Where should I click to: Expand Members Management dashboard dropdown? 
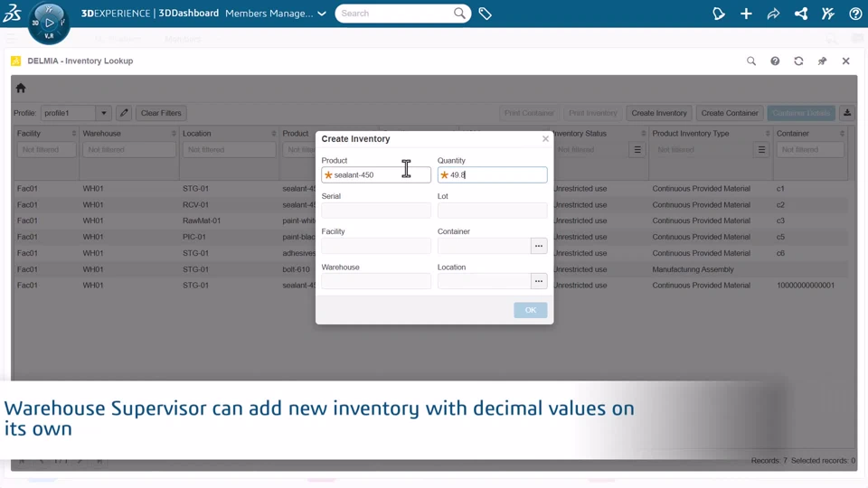click(x=322, y=14)
